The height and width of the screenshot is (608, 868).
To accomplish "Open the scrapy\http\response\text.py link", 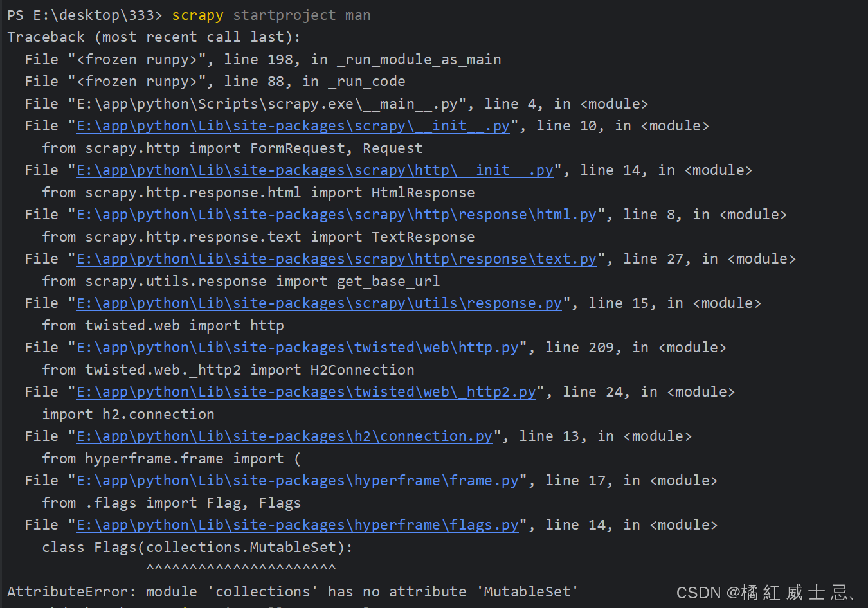I will click(335, 258).
